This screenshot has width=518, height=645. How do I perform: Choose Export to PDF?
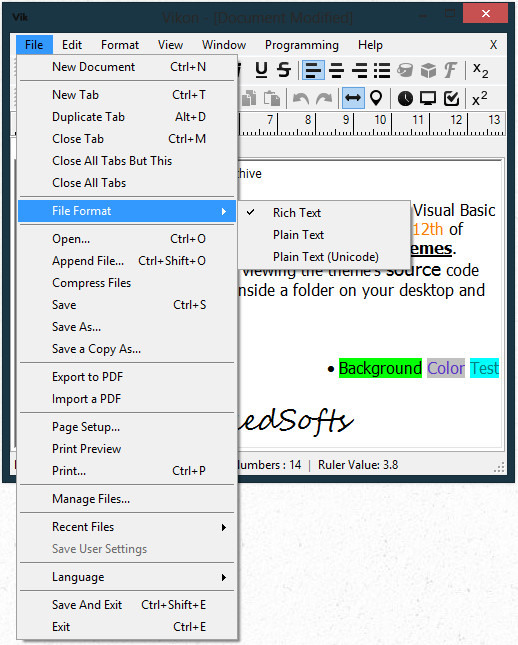[127, 377]
